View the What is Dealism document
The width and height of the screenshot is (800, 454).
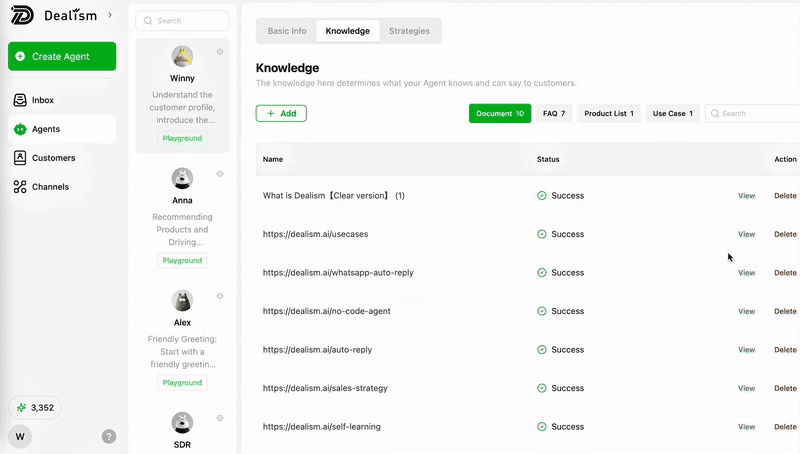click(746, 196)
